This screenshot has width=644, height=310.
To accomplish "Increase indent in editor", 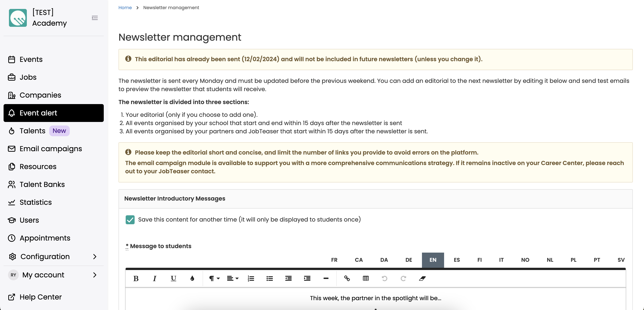I will [x=307, y=278].
